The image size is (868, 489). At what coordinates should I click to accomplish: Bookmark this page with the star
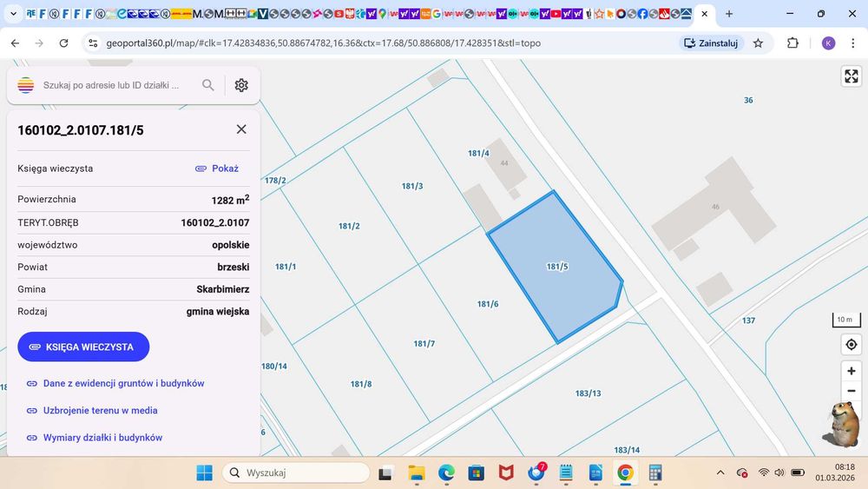tap(759, 43)
